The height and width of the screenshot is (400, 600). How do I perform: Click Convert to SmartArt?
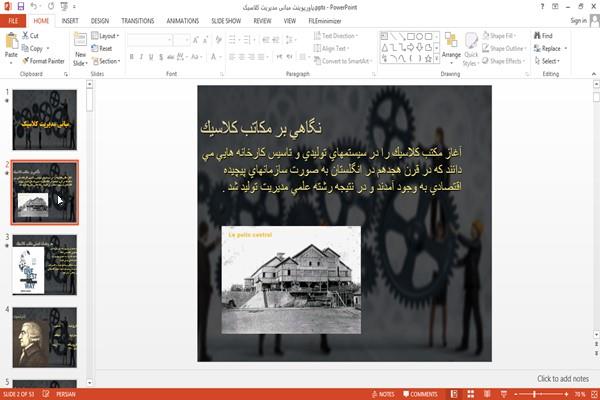coord(342,61)
